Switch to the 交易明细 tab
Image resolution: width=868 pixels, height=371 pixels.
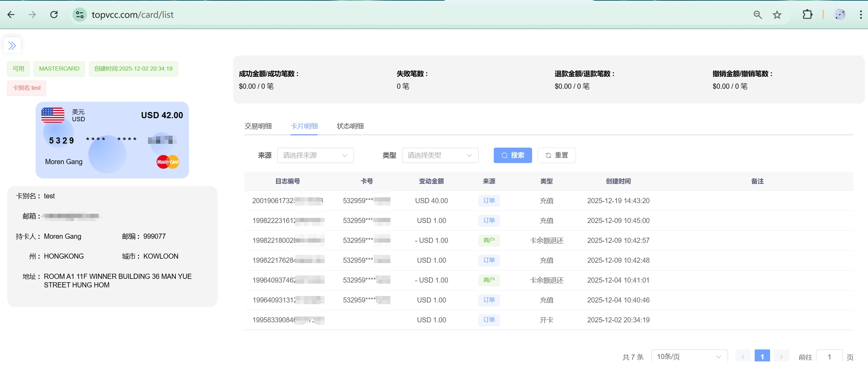click(258, 126)
